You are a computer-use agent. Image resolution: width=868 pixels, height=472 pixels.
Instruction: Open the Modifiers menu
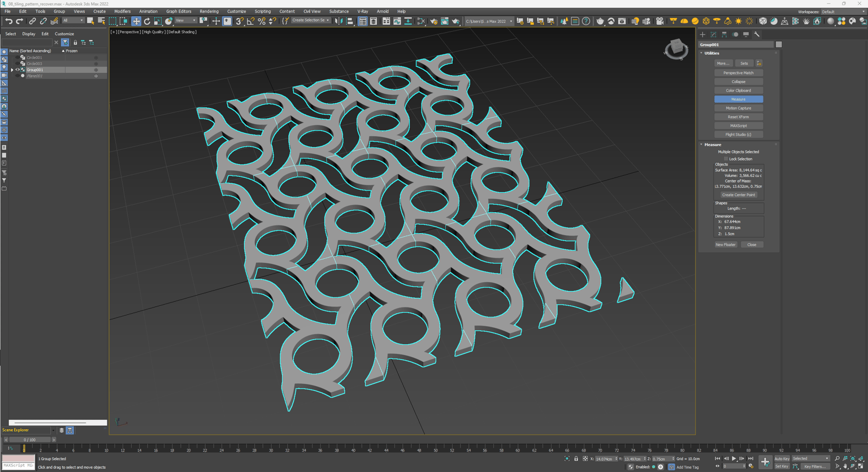click(122, 11)
